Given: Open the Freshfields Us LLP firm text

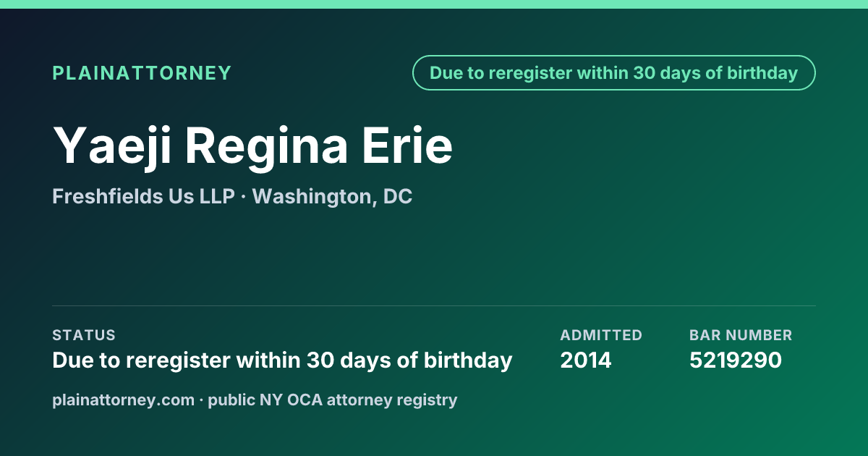Looking at the screenshot, I should click(143, 196).
